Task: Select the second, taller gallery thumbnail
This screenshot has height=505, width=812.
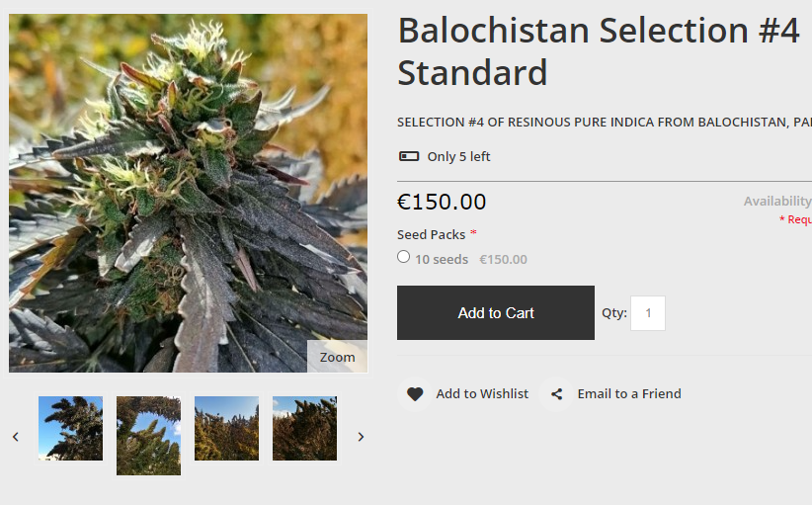Action: tap(148, 436)
